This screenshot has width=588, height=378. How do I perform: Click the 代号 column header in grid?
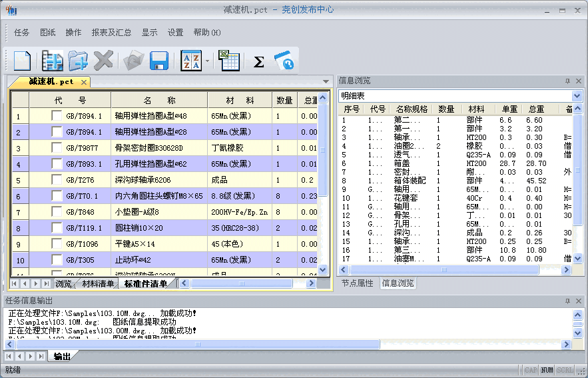(x=70, y=100)
